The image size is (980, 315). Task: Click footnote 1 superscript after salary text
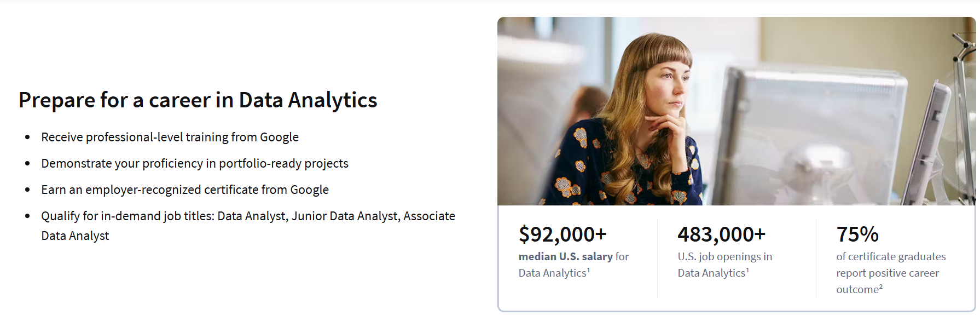(x=588, y=270)
